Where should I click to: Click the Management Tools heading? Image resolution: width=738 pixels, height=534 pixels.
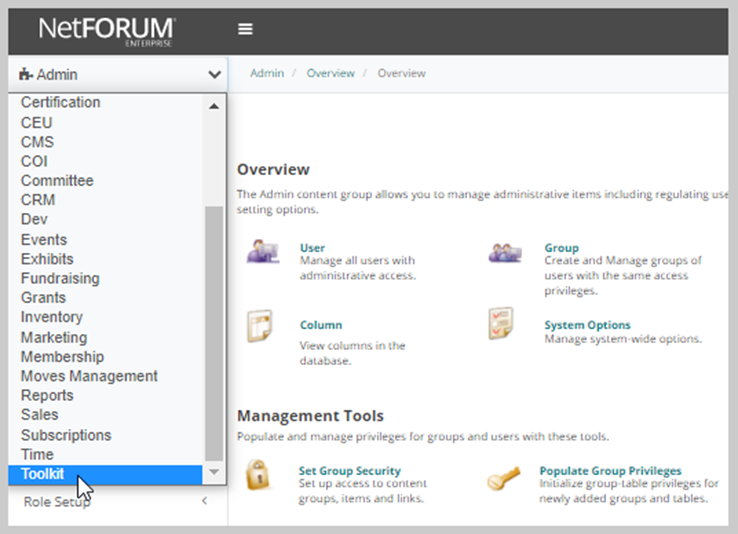(x=310, y=416)
